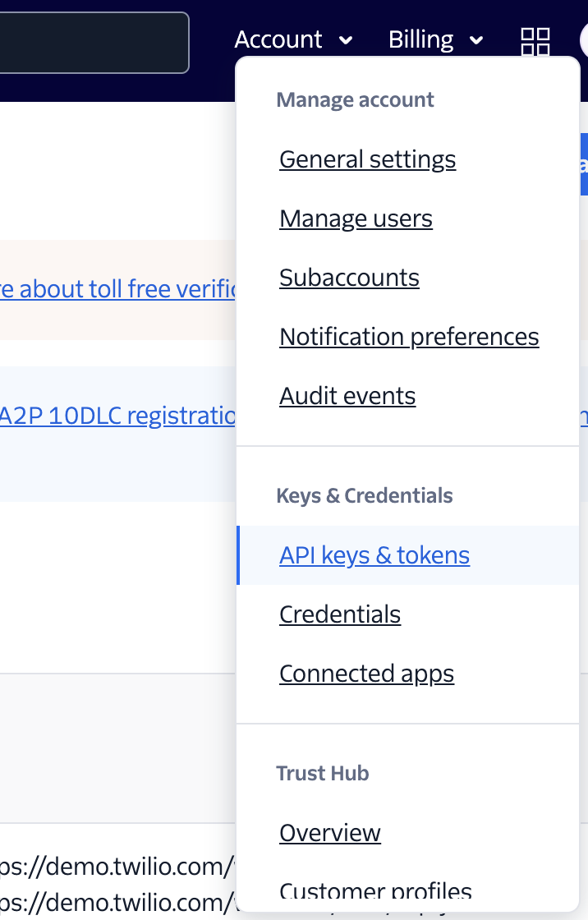This screenshot has width=588, height=920.
Task: Click the Account menu label
Action: [x=278, y=39]
